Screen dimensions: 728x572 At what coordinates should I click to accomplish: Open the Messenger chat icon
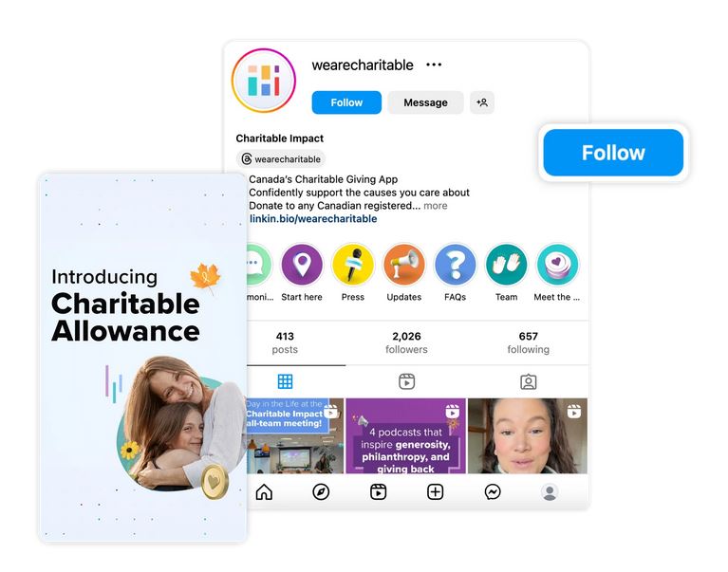pyautogui.click(x=493, y=491)
